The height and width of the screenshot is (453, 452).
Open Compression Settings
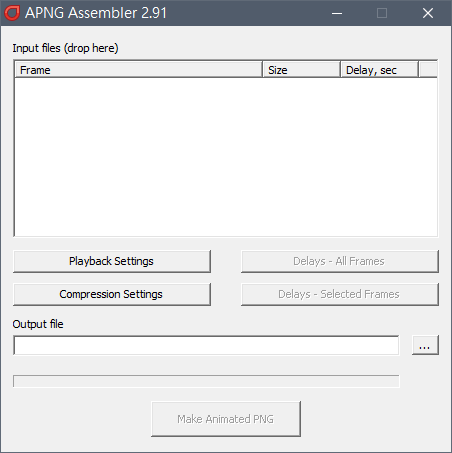(x=112, y=294)
